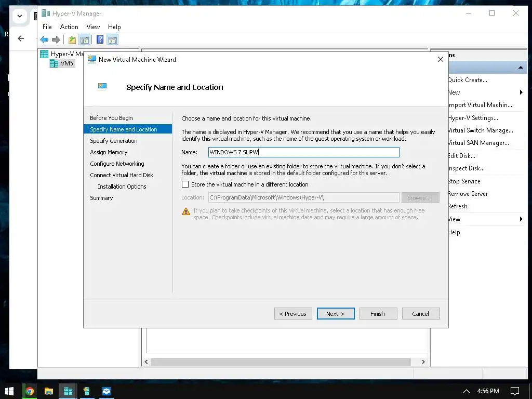Open the View menu
This screenshot has height=399, width=532.
[93, 27]
